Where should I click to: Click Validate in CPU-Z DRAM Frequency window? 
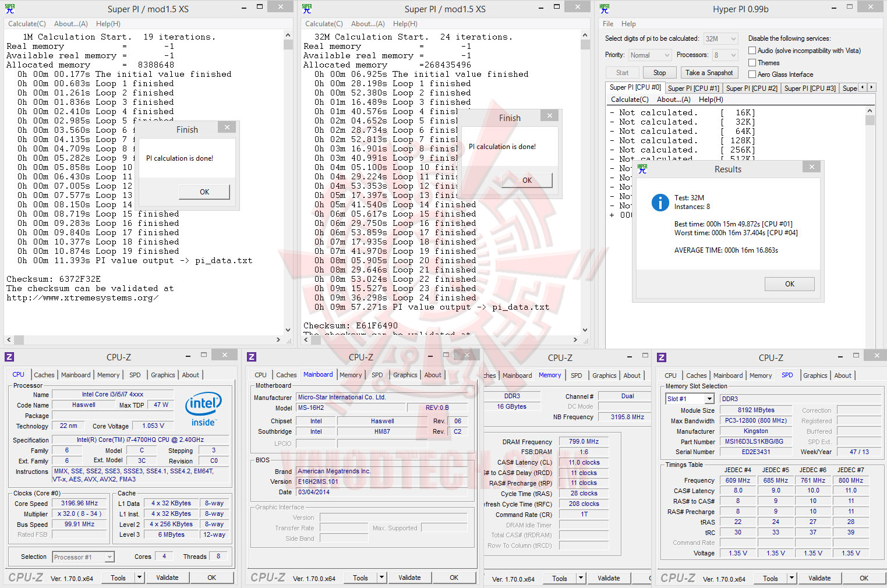(x=609, y=578)
